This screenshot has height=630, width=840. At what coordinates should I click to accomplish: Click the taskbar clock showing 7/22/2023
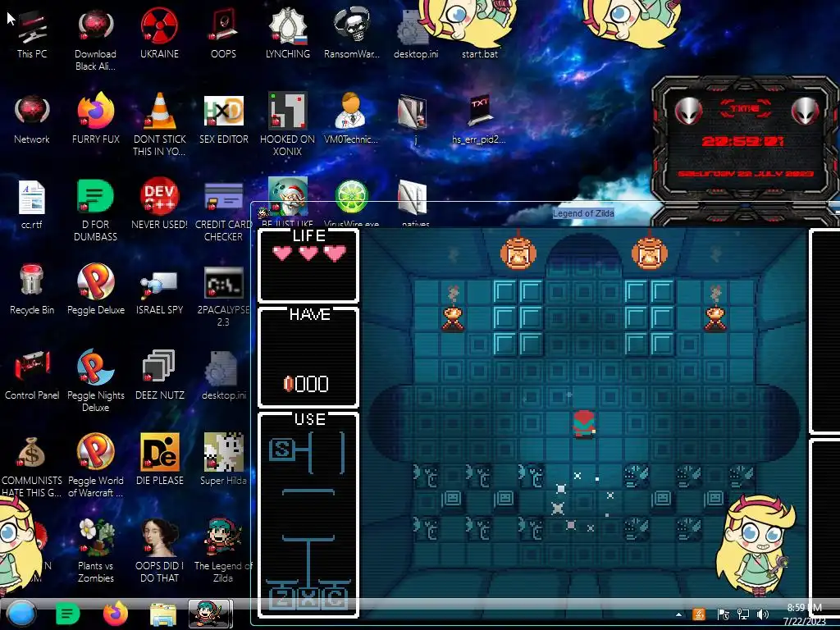coord(804,614)
